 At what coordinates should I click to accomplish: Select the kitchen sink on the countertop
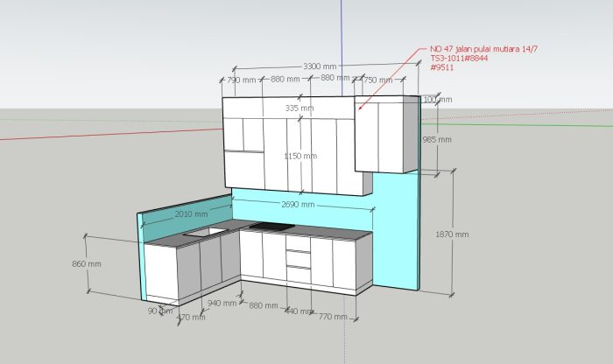[x=206, y=232]
